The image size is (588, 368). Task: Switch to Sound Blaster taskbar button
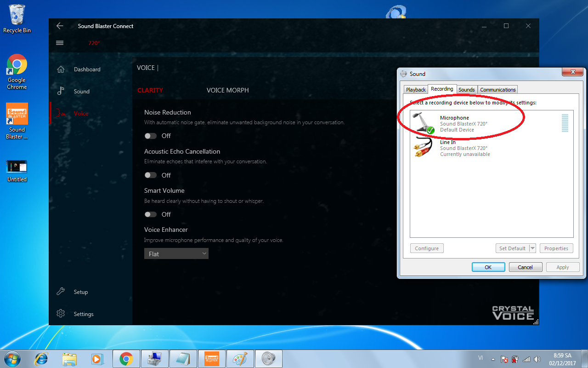click(212, 359)
